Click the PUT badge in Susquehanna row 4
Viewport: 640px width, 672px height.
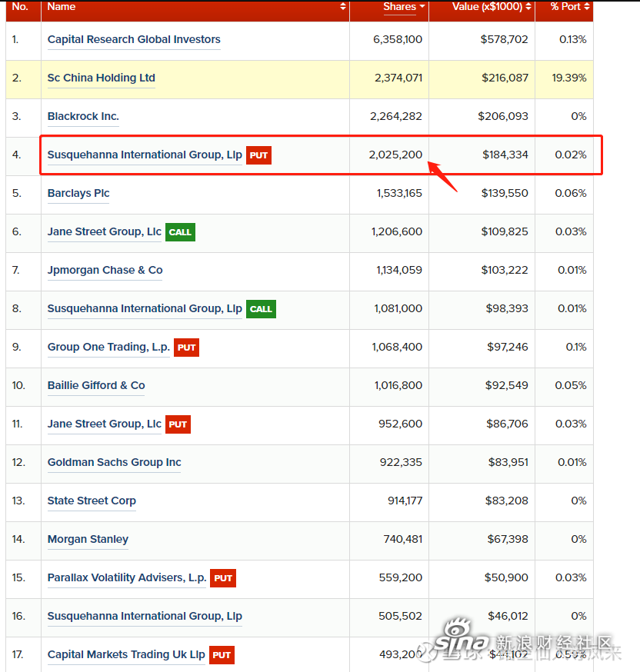259,155
